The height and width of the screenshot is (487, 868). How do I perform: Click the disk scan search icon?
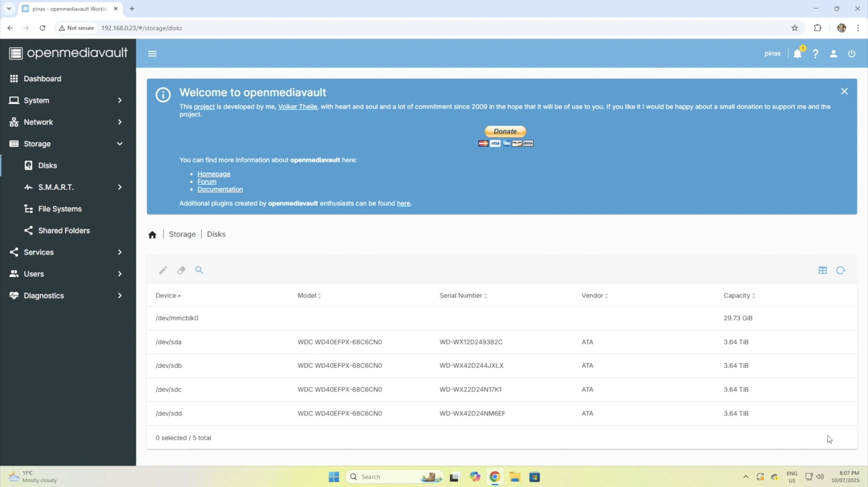(x=199, y=270)
